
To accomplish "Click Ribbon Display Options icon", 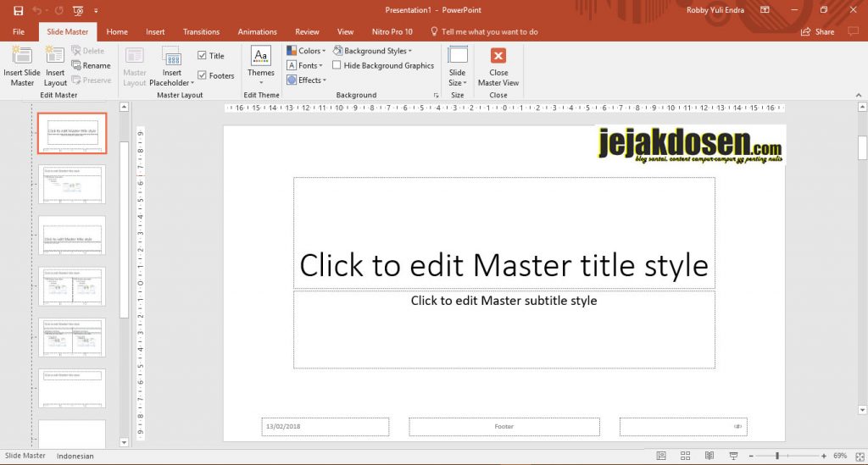I will (x=765, y=10).
